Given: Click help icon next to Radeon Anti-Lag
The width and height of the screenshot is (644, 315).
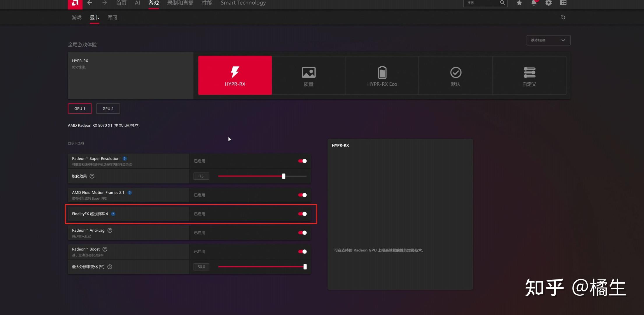Looking at the screenshot, I should 110,230.
